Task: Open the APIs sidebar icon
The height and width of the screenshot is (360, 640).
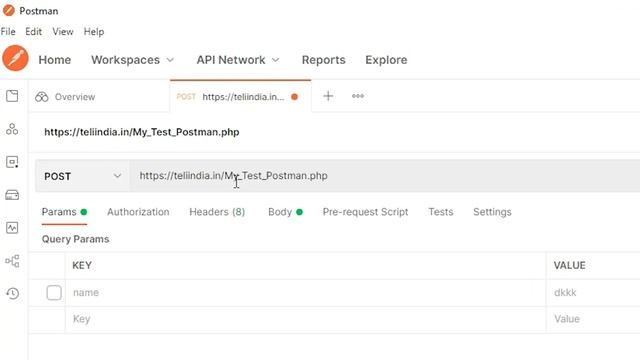Action: [12, 129]
